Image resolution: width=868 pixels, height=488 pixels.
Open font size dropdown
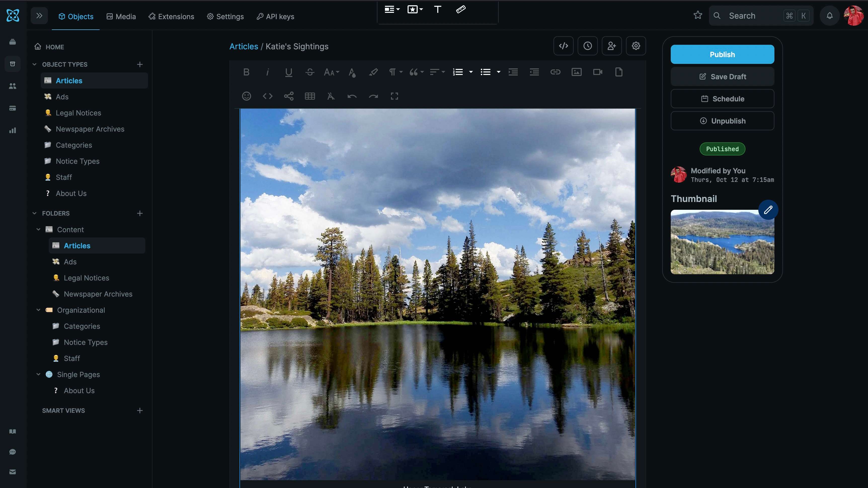331,72
